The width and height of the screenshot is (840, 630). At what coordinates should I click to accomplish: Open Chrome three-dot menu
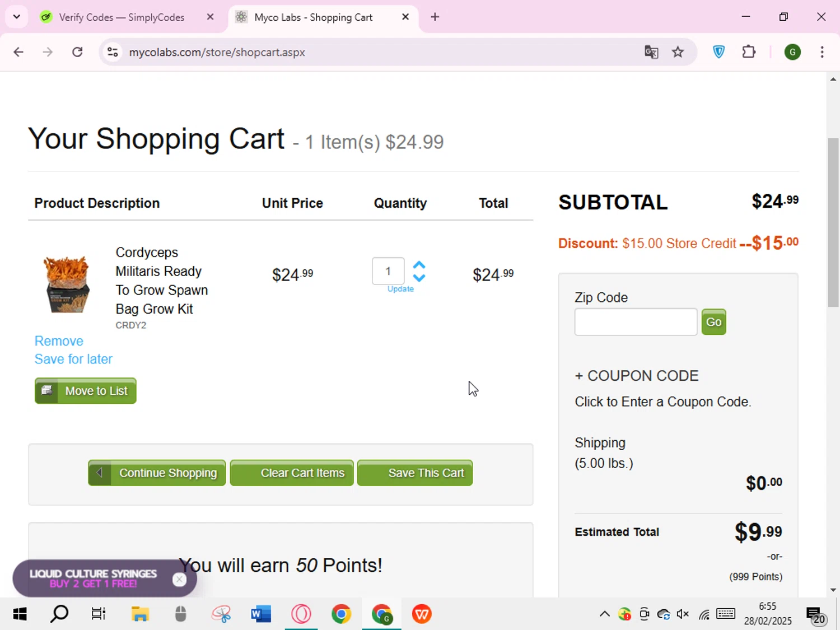point(822,52)
